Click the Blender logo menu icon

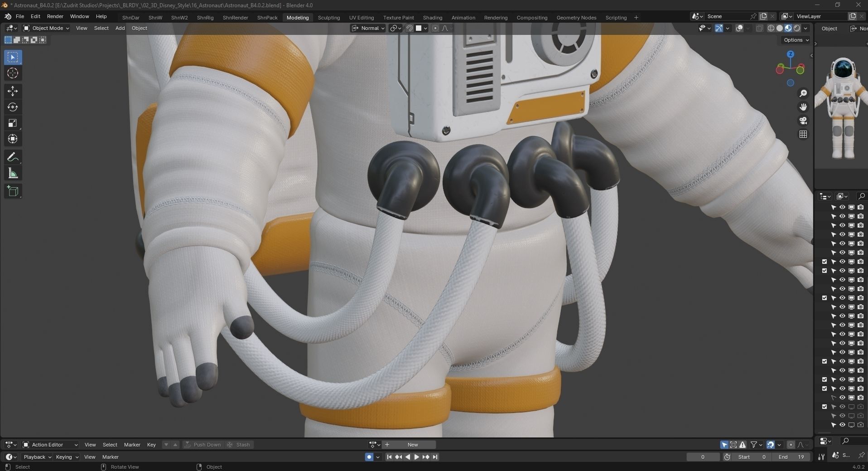point(8,16)
